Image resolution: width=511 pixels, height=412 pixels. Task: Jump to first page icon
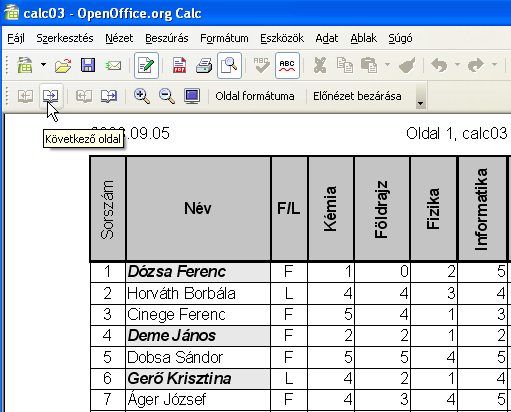[x=84, y=96]
